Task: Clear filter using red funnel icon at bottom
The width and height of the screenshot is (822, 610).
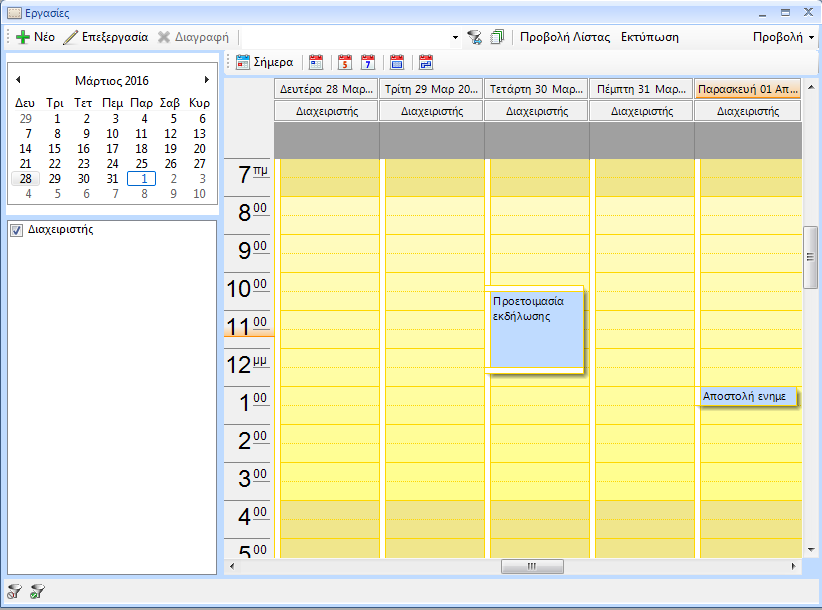Action: (x=14, y=592)
